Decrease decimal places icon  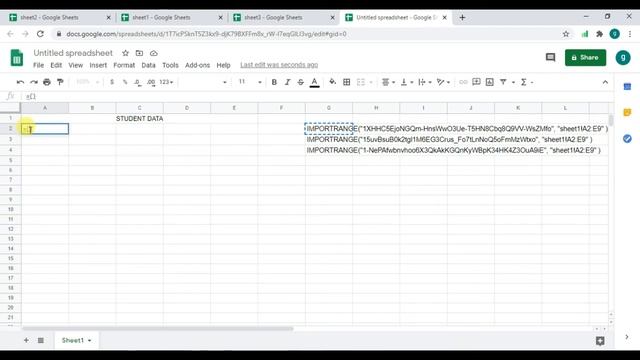tap(138, 82)
